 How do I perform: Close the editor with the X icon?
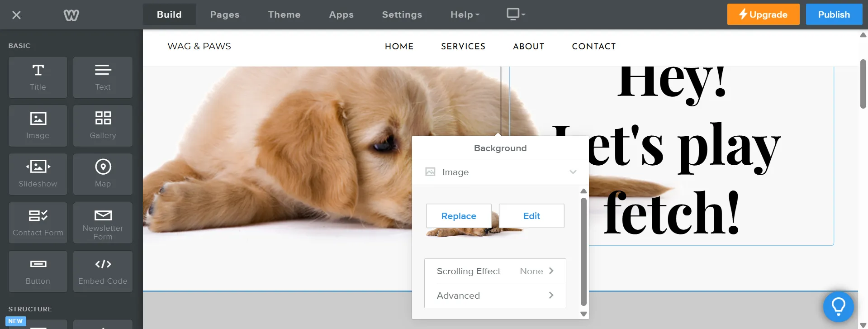click(x=16, y=15)
